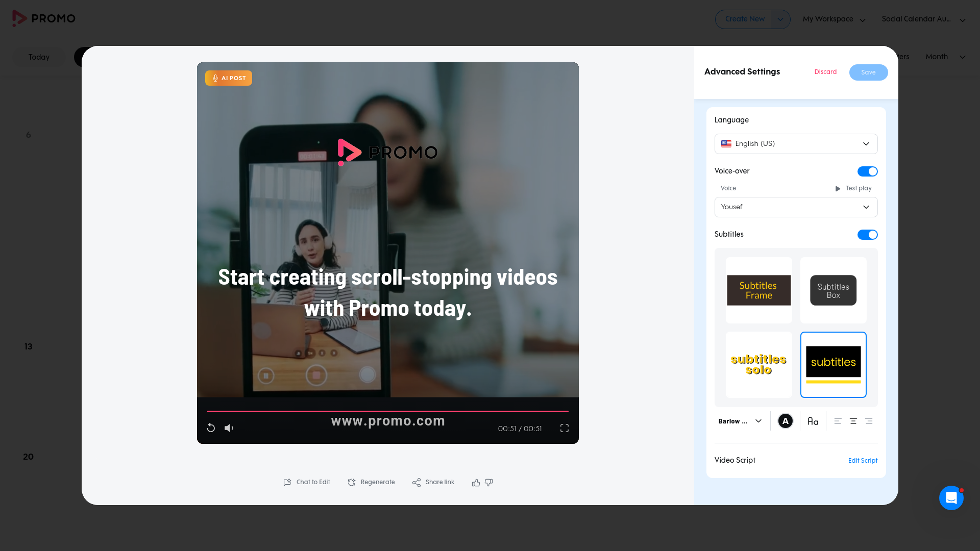Click the thumbs down icon
Image resolution: width=980 pixels, height=551 pixels.
489,483
